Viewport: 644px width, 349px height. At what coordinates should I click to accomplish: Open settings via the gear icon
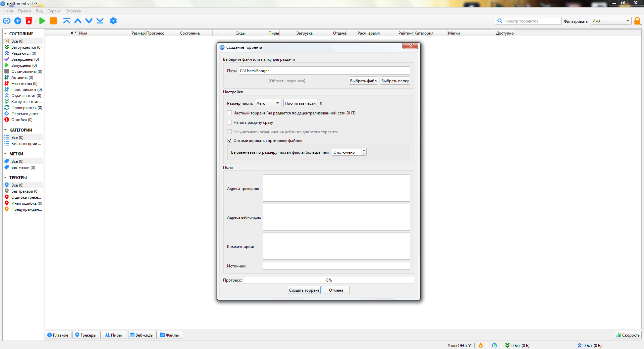tap(113, 21)
